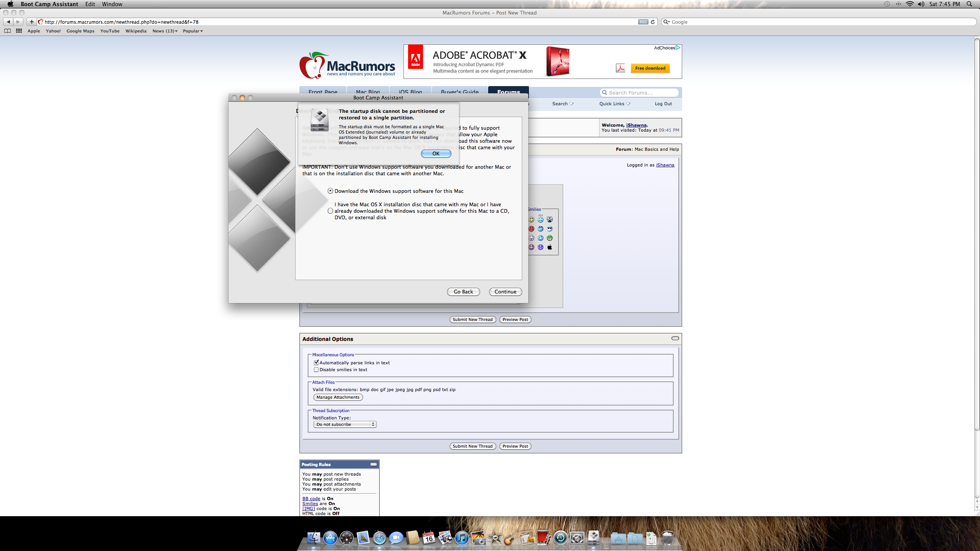The height and width of the screenshot is (551, 980).
Task: Open iPhoto from the Dock
Action: pyautogui.click(x=478, y=538)
